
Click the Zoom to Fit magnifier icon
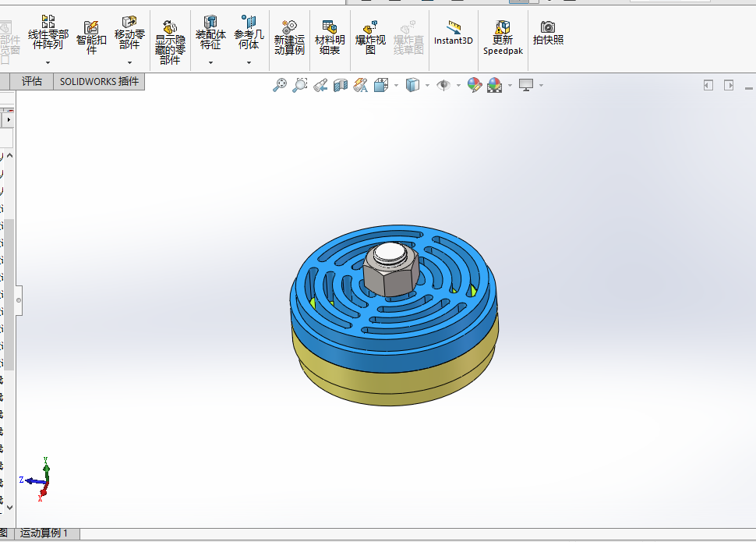[x=280, y=86]
